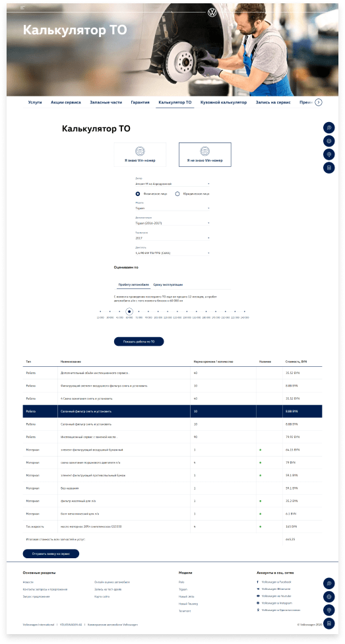This screenshot has height=644, width=345.
Task: Open 'Volkswagen International' footer link
Action: click(x=39, y=624)
